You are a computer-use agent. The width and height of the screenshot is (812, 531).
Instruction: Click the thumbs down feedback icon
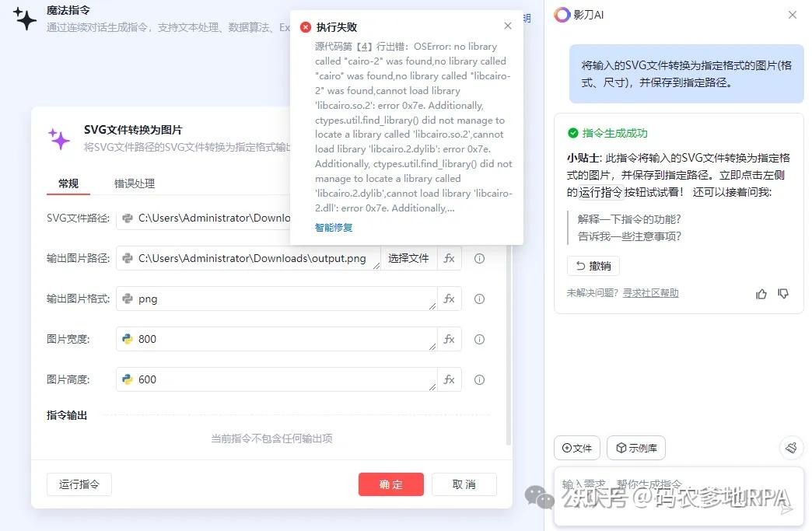point(783,294)
